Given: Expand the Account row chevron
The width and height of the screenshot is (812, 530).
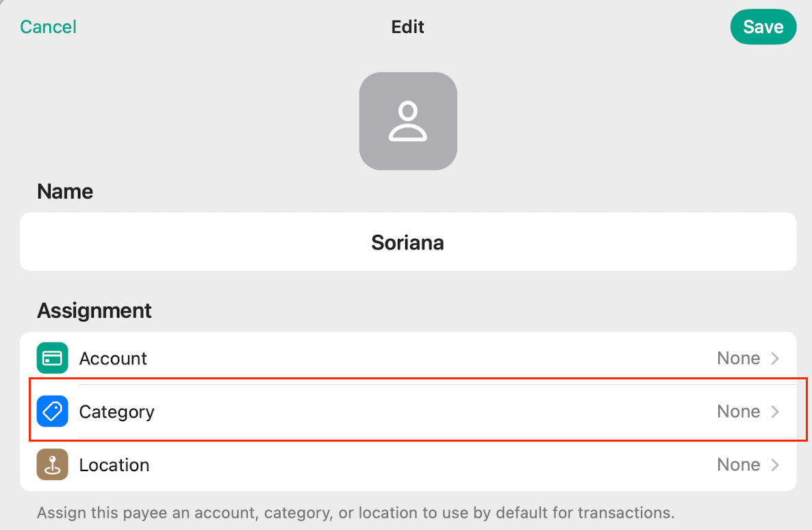Looking at the screenshot, I should tap(775, 358).
